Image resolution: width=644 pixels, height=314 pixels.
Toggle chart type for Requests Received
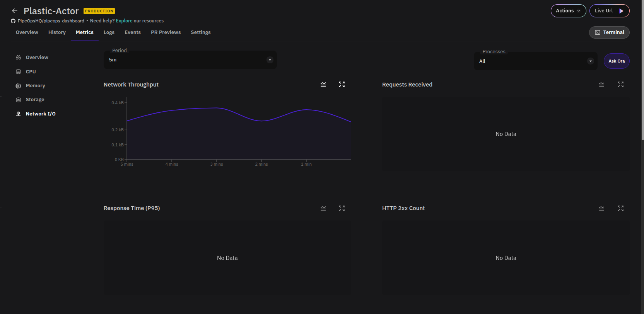tap(602, 85)
